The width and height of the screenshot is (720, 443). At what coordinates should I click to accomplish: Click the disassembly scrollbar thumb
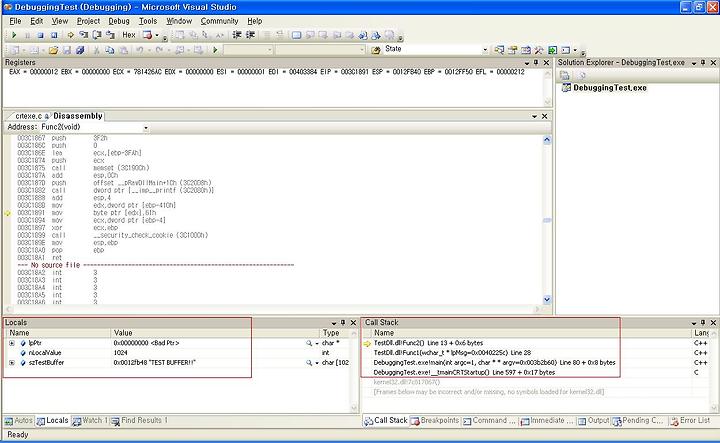click(547, 220)
